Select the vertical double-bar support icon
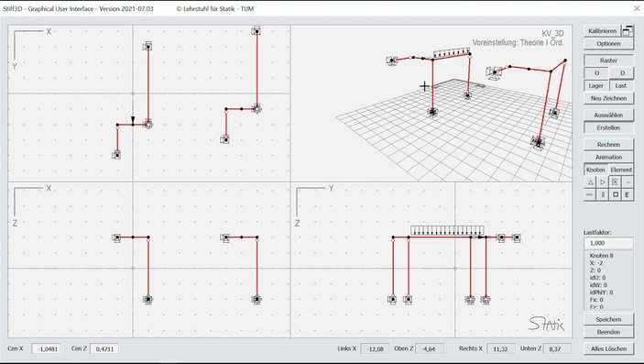The width and height of the screenshot is (644, 364). [603, 194]
